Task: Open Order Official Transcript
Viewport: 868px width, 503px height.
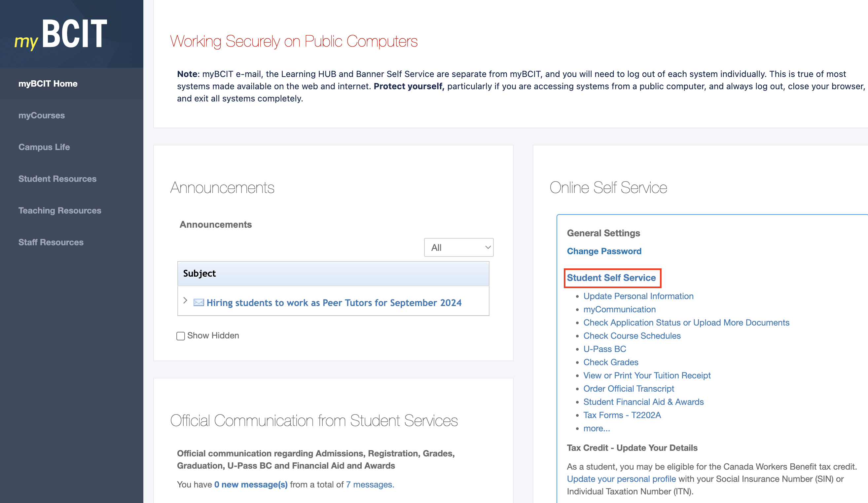Action: [x=629, y=389]
